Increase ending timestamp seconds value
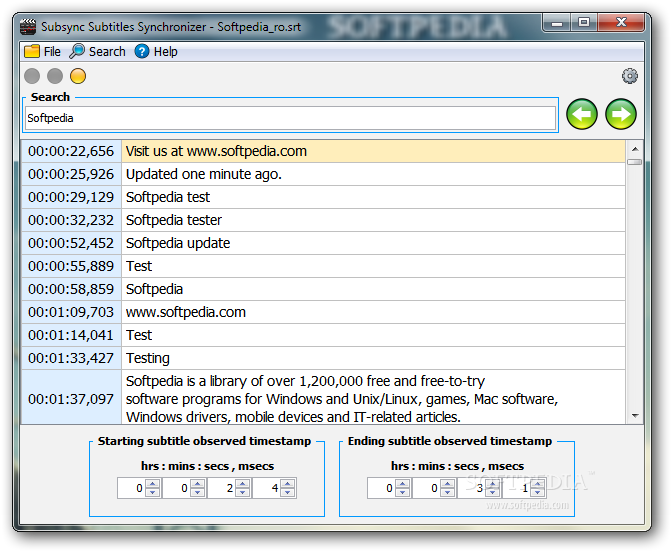The image size is (672, 552). [492, 483]
